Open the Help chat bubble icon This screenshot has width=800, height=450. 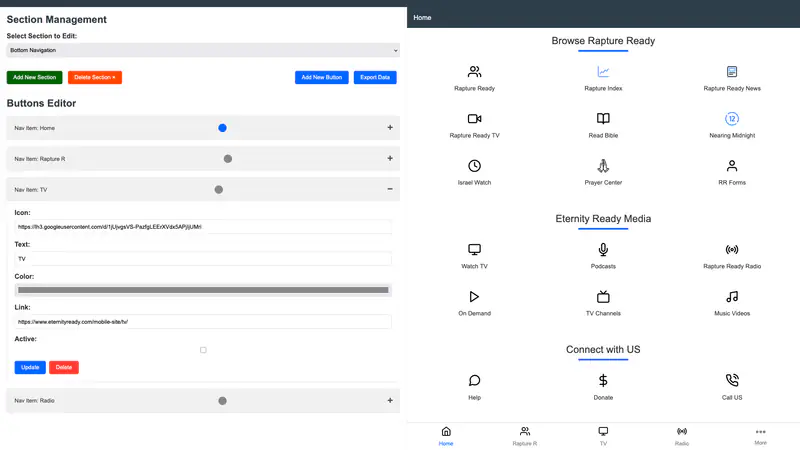pos(474,381)
